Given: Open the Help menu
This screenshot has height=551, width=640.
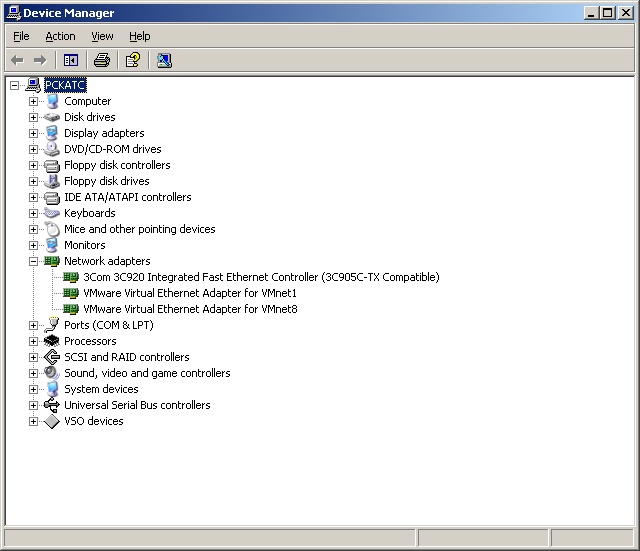Looking at the screenshot, I should click(140, 36).
